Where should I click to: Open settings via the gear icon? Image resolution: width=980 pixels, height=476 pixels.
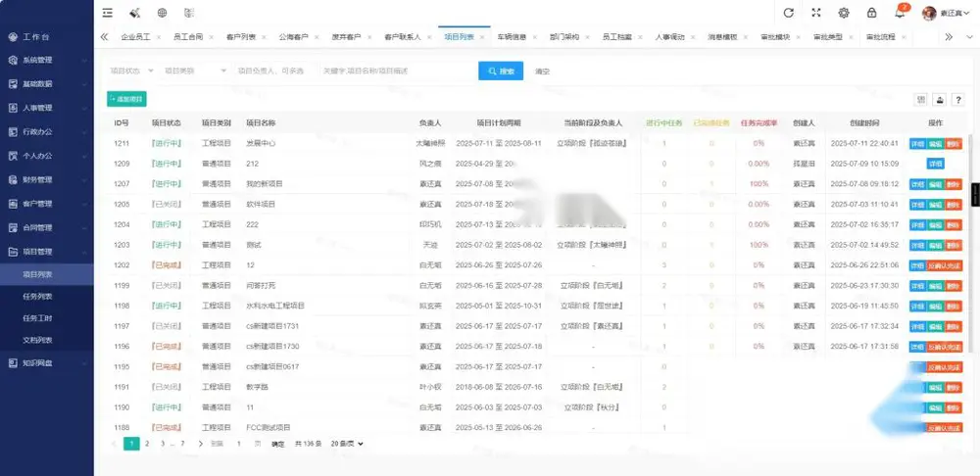tap(844, 13)
